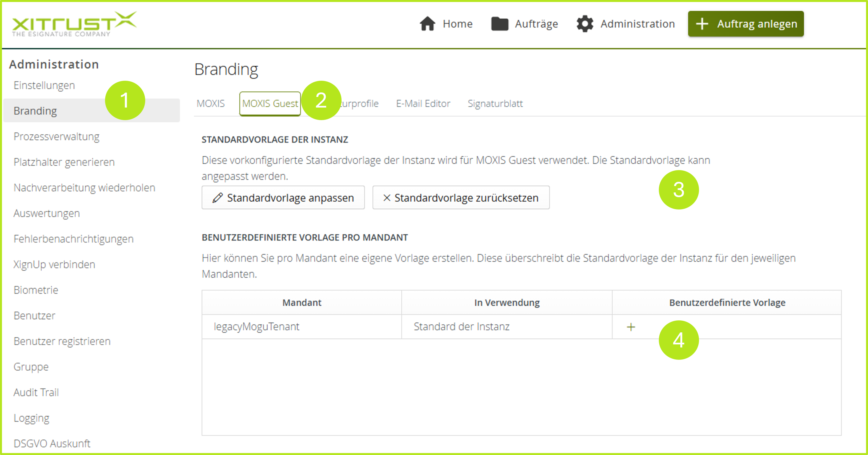Open DSGVO Auskunft settings
This screenshot has width=868, height=455.
[52, 444]
